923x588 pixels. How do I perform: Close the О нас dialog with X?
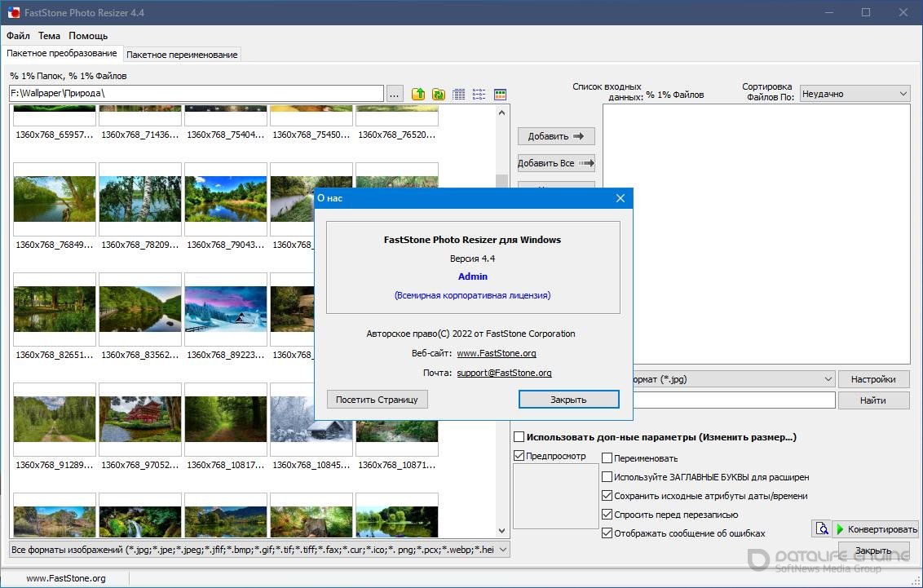620,198
